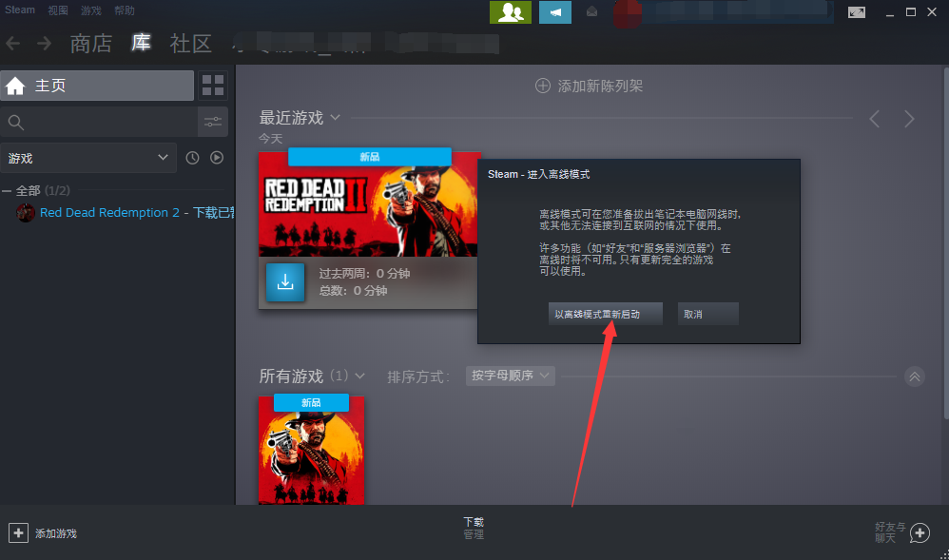Image resolution: width=949 pixels, height=560 pixels.
Task: Open the 视图 view menu
Action: 58,10
